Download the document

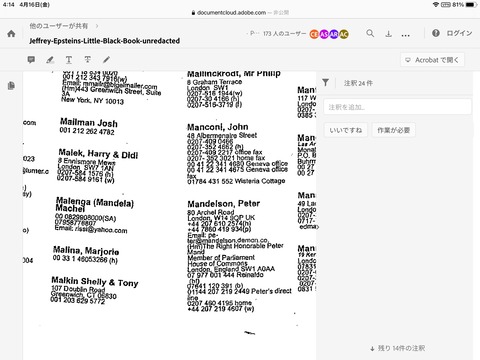388,34
